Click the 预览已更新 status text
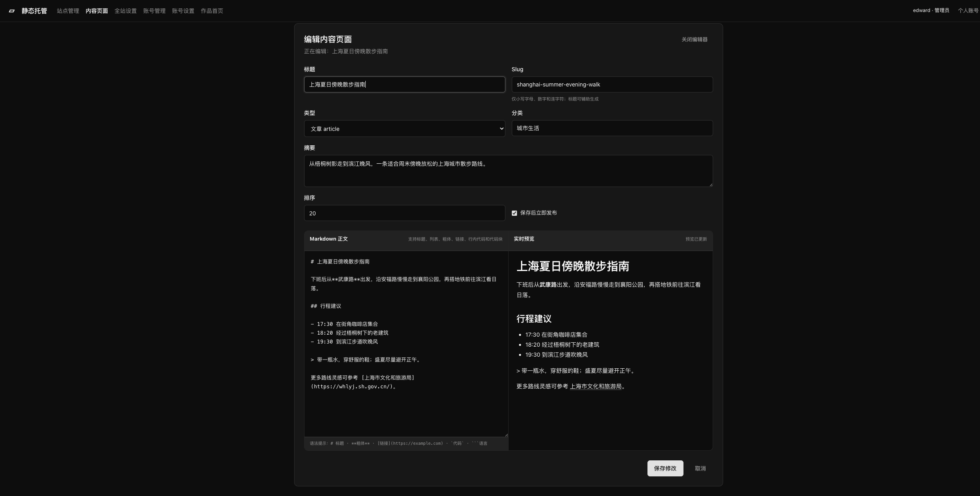The height and width of the screenshot is (496, 980). click(x=696, y=239)
